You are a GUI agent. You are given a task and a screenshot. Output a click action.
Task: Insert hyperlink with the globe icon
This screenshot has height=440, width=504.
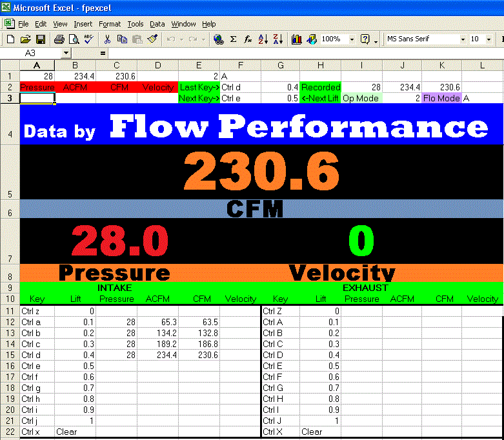coord(219,39)
